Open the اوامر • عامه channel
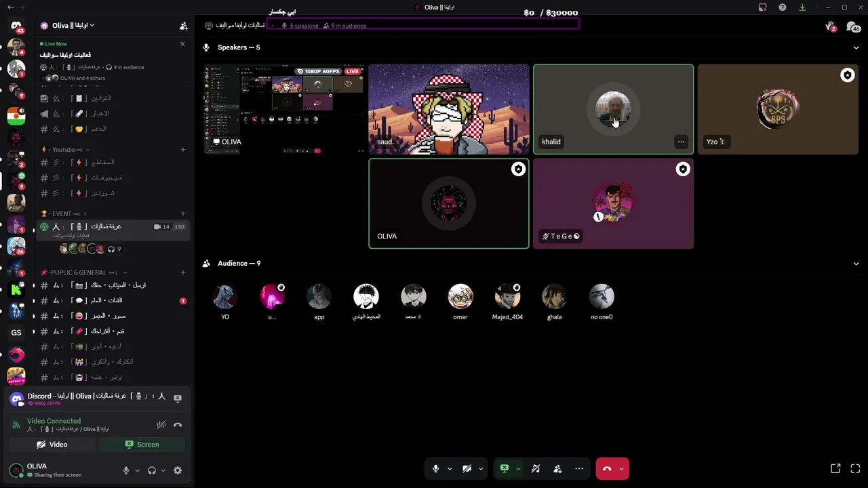868x488 pixels. pos(112,378)
